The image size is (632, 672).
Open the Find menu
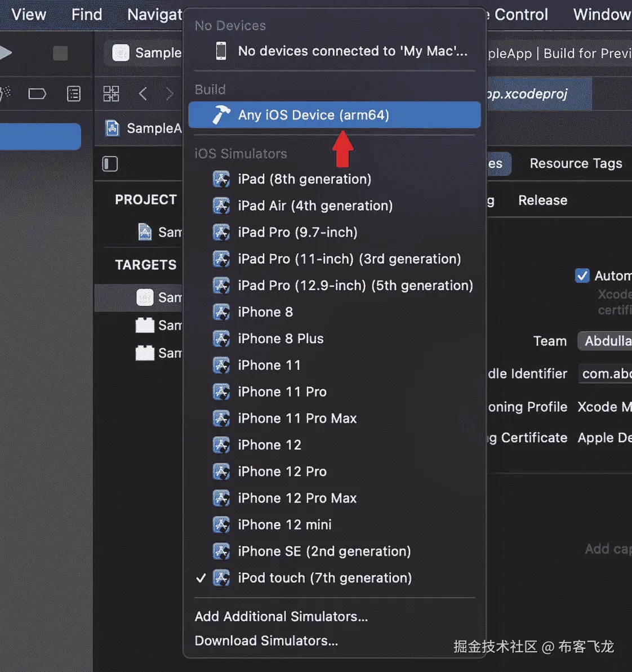(87, 15)
